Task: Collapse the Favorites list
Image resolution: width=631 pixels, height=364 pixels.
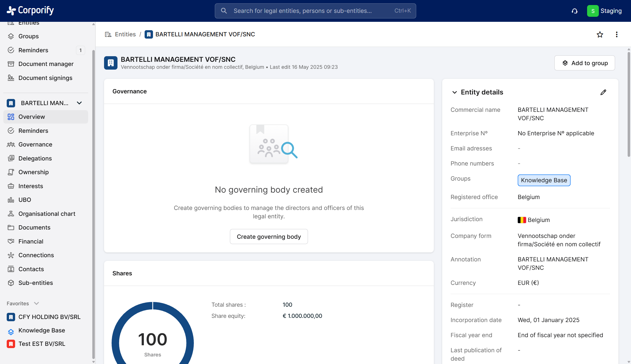Action: coord(36,303)
